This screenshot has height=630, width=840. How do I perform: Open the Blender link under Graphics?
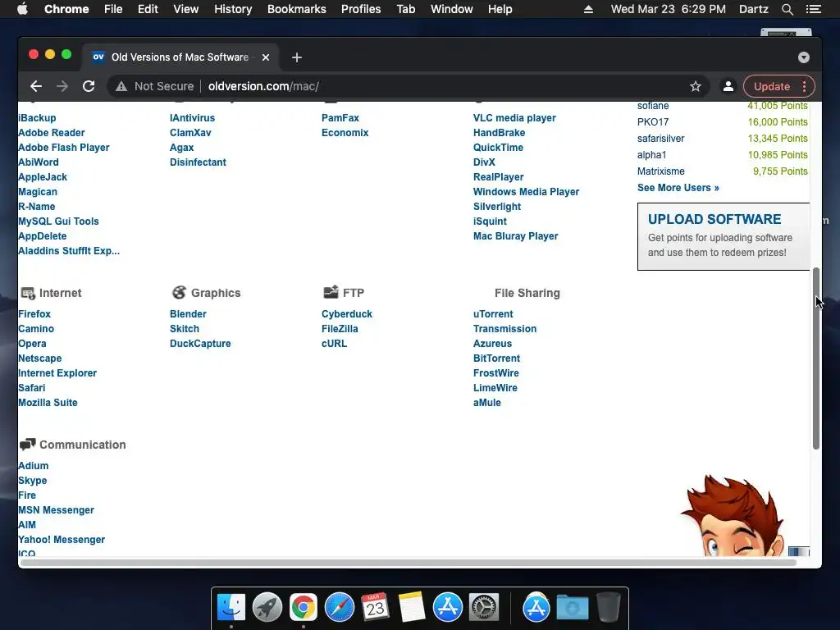tap(188, 314)
